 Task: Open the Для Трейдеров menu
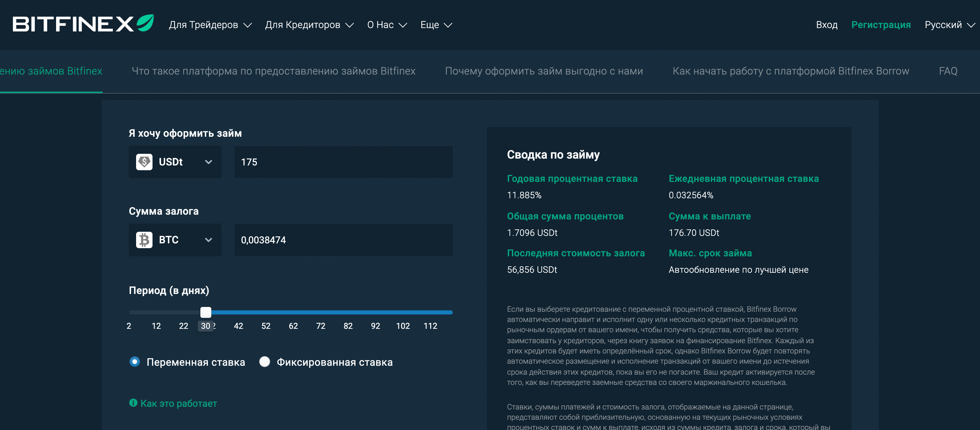click(x=210, y=25)
